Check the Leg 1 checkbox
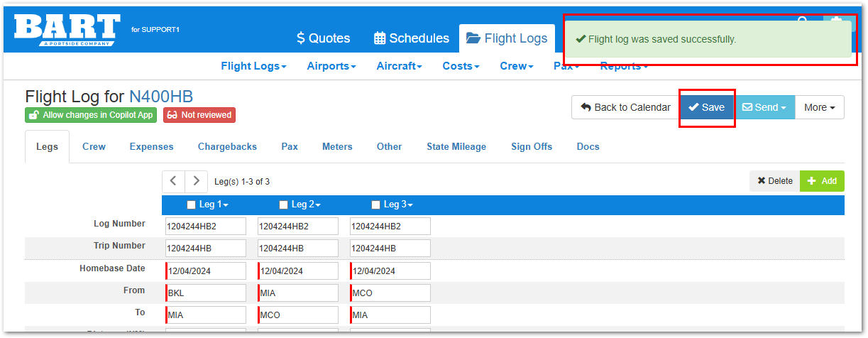This screenshot has width=868, height=338. tap(191, 205)
